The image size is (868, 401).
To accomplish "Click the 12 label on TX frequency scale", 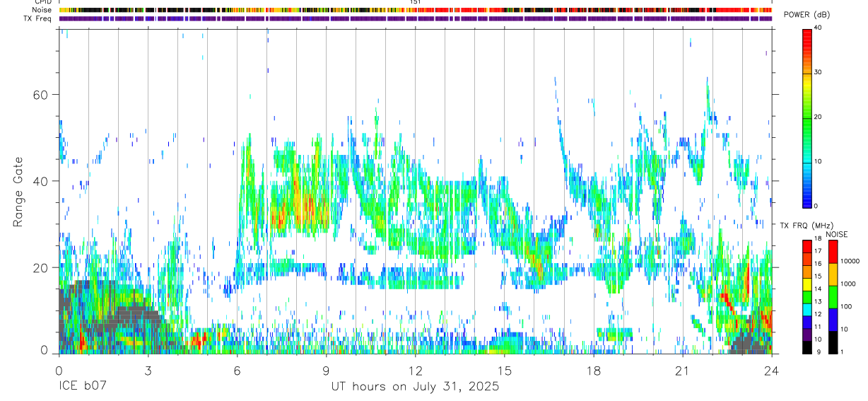I will [817, 315].
